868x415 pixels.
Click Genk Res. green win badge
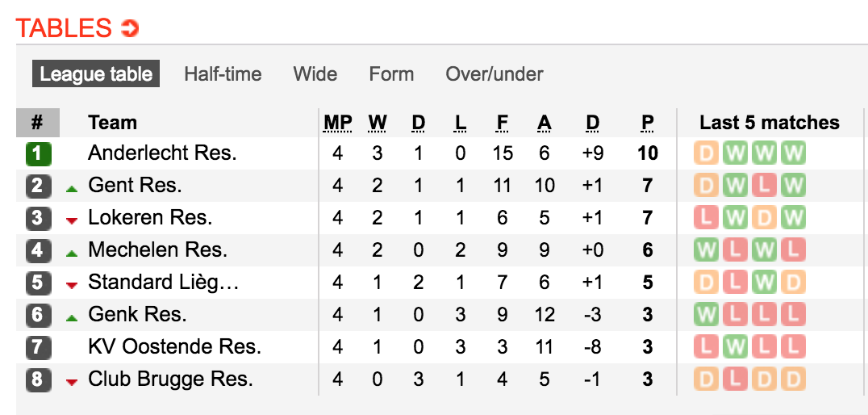point(706,315)
